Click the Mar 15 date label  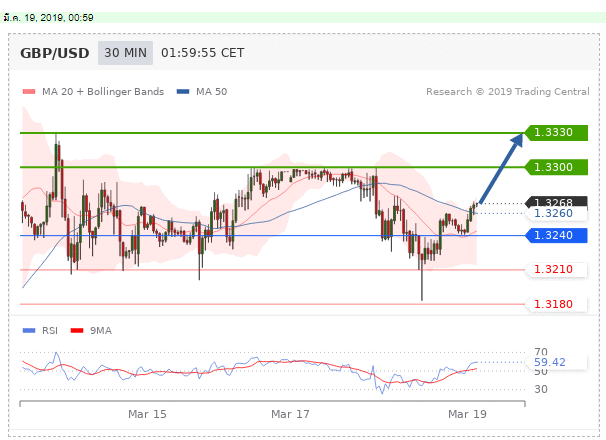(x=147, y=414)
